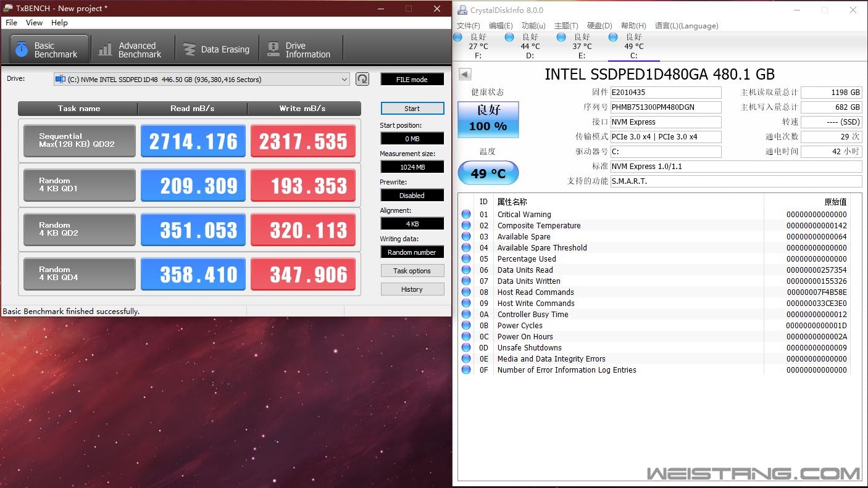868x488 pixels.
Task: Click the PCIe 3.0 x4 transfer mode field
Action: tap(666, 137)
